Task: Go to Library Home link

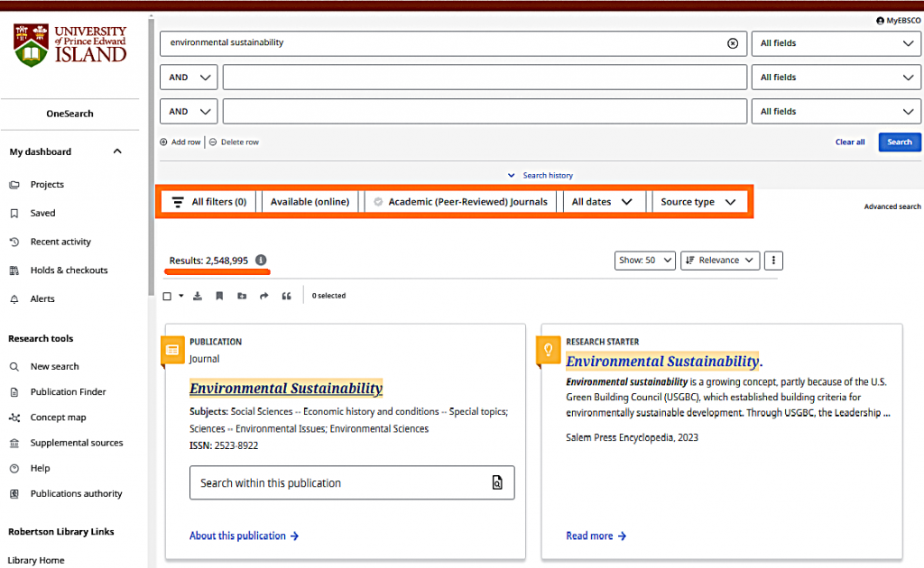Action: [x=36, y=561]
